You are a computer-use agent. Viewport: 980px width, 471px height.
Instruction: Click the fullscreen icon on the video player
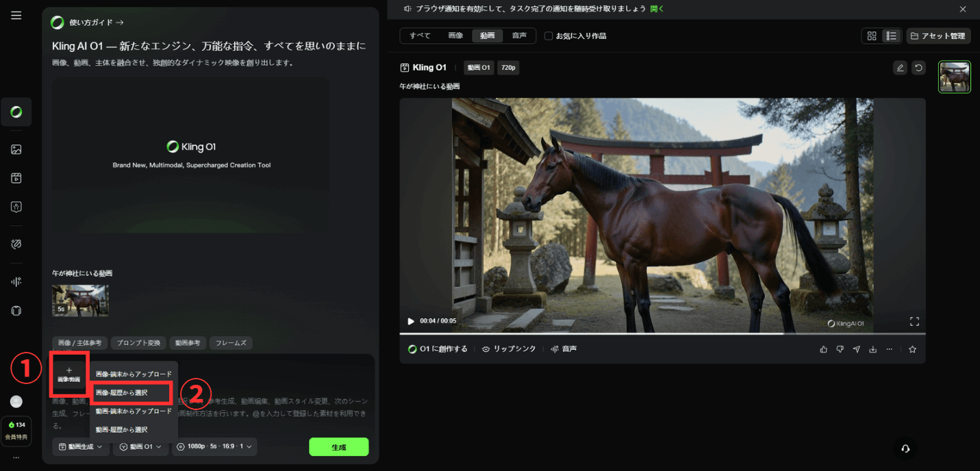(x=914, y=321)
